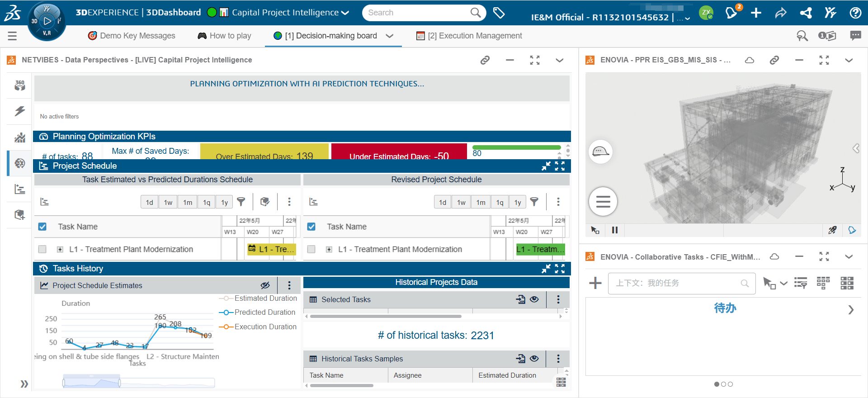Set Revised schedule zoom to 1y

coord(518,202)
